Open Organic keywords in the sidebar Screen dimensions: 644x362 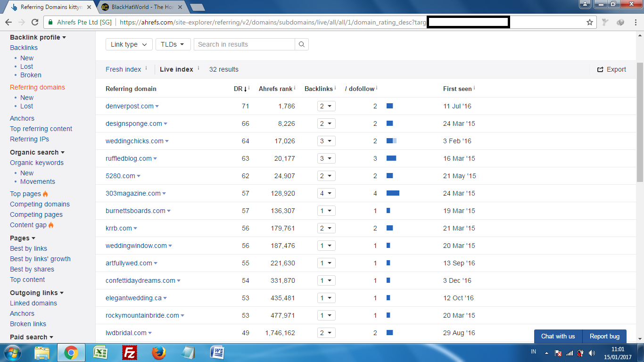tap(37, 163)
